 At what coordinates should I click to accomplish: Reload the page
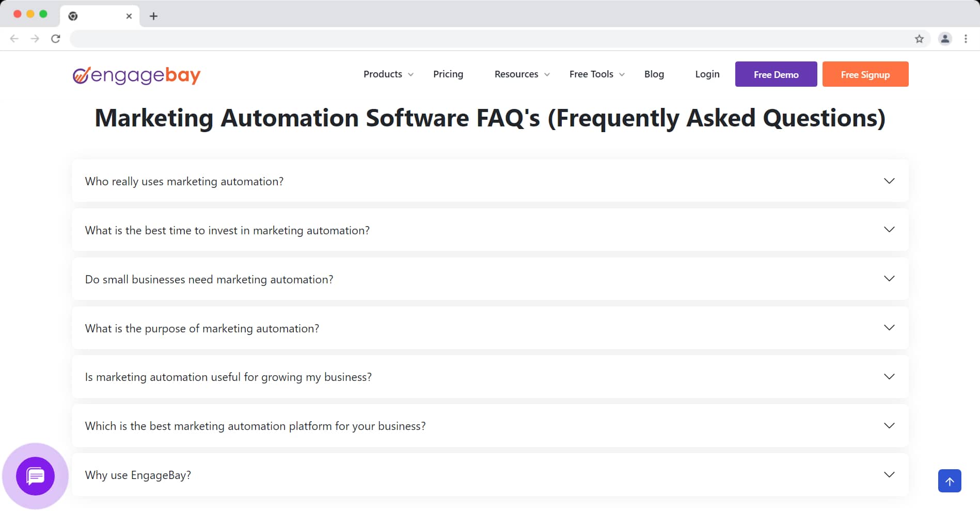tap(56, 39)
